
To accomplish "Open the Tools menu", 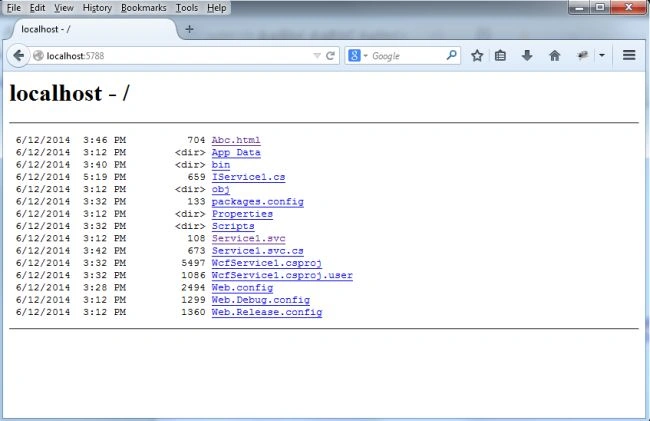I will coord(187,8).
